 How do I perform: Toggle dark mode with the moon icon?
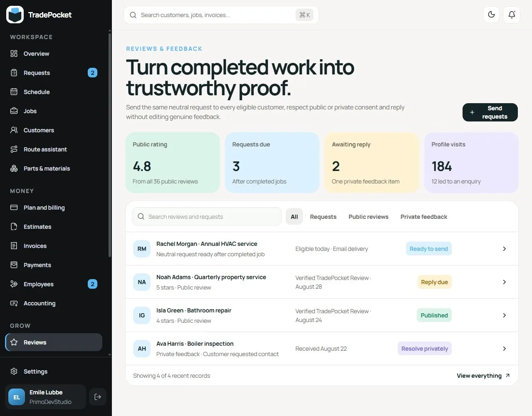491,15
